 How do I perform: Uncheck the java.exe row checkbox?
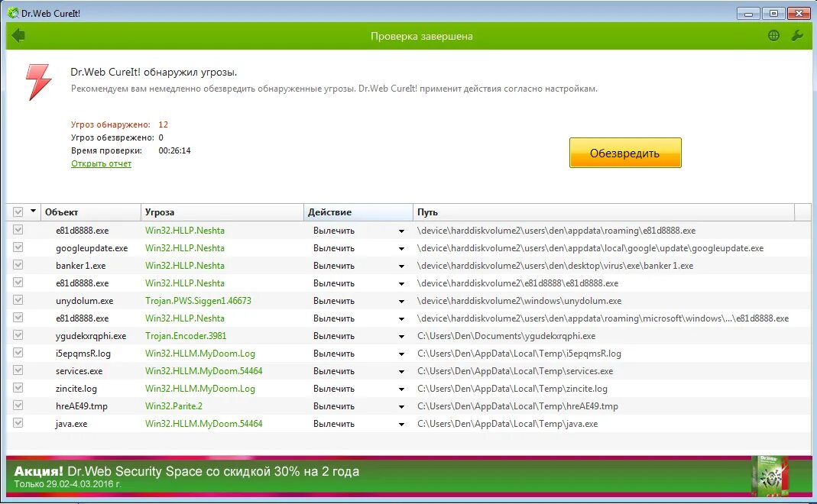tap(18, 423)
